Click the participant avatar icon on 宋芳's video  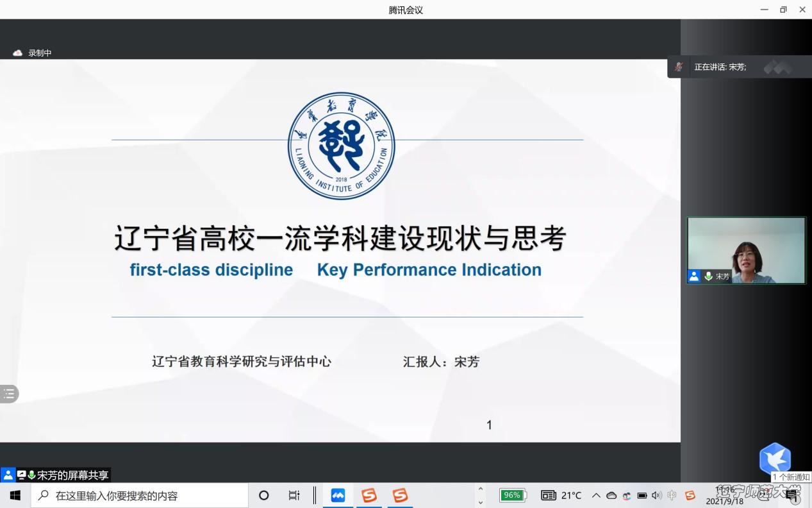(x=694, y=276)
